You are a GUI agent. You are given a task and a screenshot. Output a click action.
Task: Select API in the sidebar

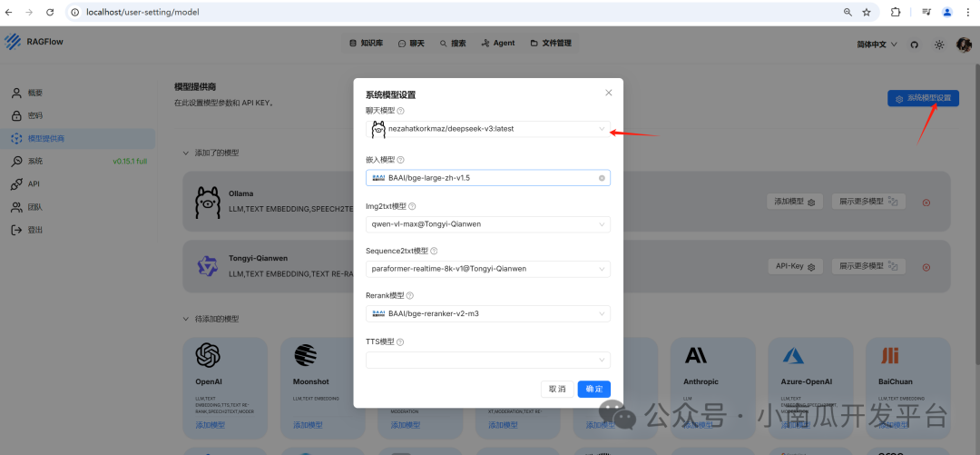78,184
